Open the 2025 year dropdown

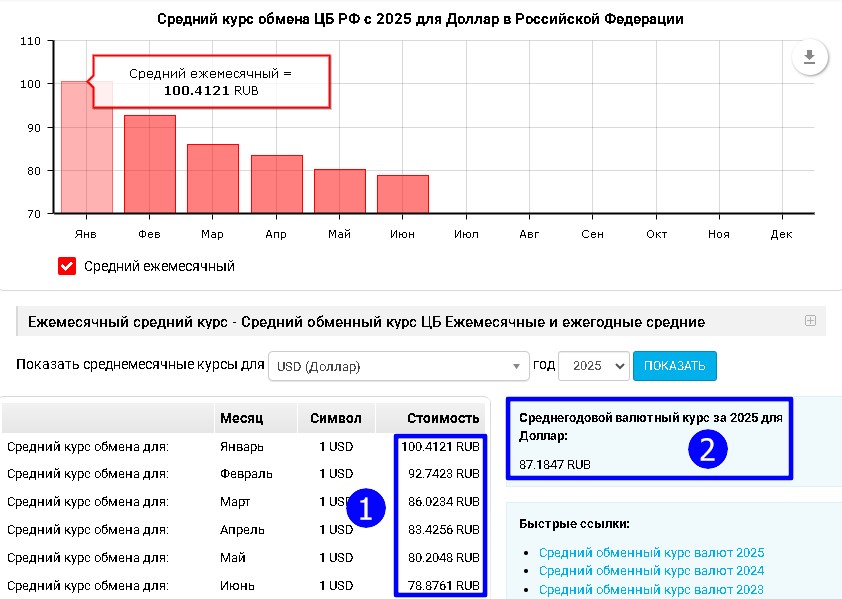(x=593, y=366)
